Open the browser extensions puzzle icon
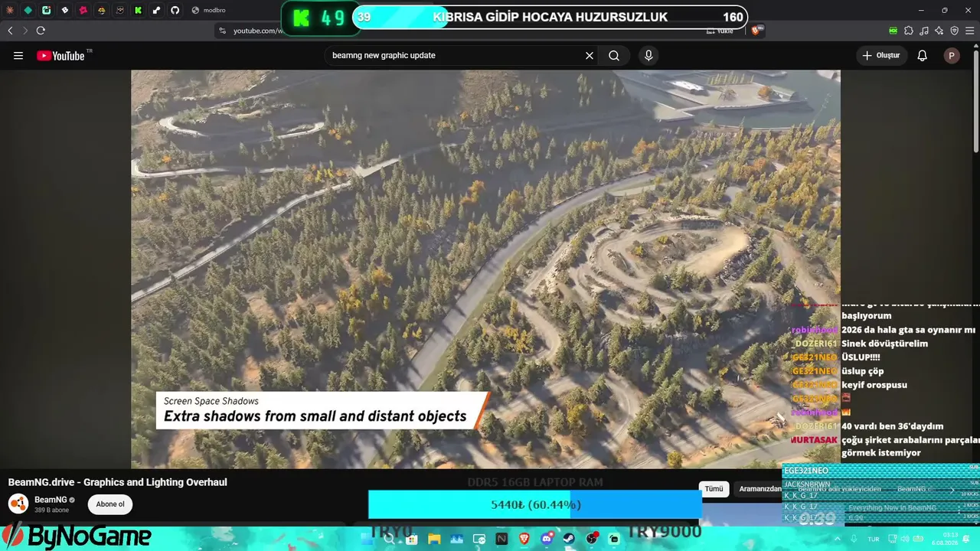The width and height of the screenshot is (980, 551). (909, 31)
